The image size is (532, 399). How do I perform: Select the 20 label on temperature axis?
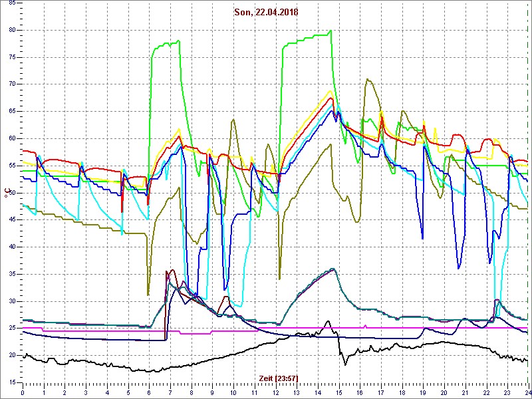click(x=11, y=355)
